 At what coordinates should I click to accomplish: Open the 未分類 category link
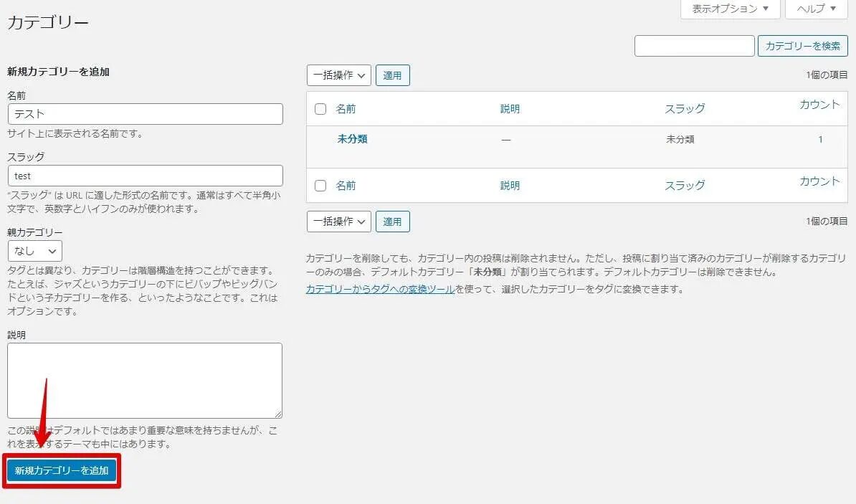click(x=352, y=139)
